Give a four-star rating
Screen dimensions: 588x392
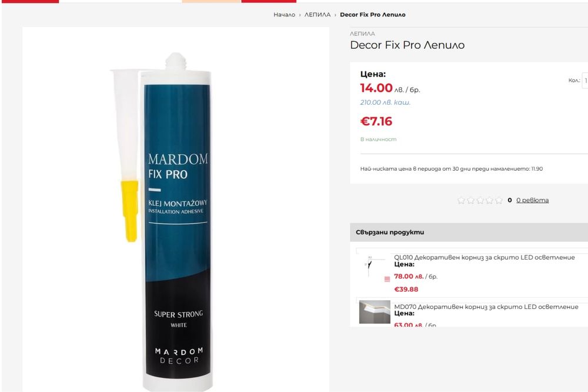pos(489,201)
